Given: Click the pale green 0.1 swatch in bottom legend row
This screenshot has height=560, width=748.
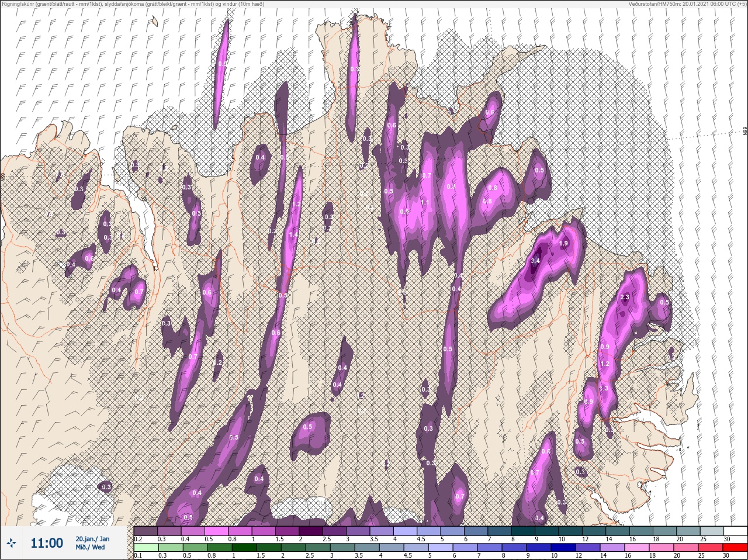Looking at the screenshot, I should (x=146, y=548).
